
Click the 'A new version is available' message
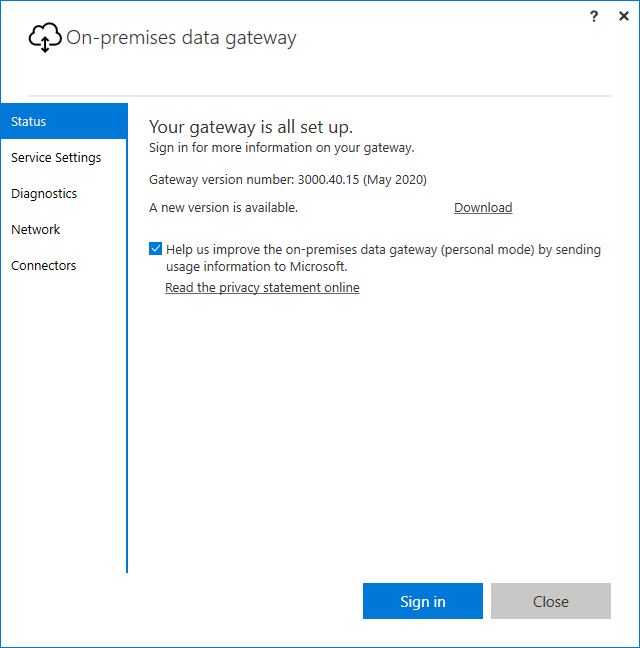click(223, 207)
